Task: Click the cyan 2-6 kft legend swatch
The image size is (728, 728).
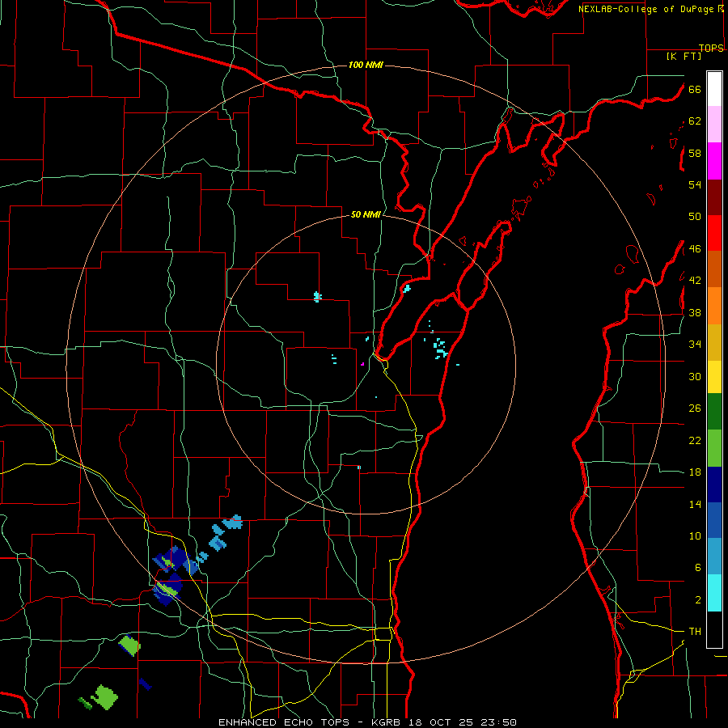Action: (x=714, y=593)
